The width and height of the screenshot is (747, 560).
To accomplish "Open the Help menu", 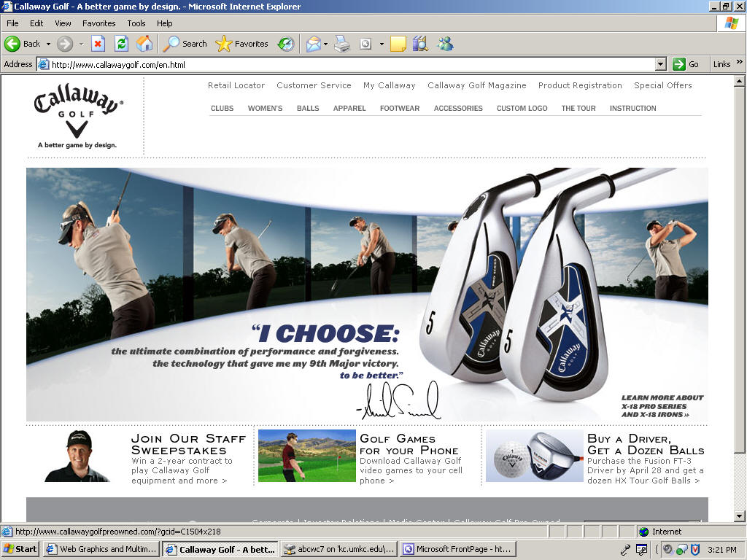I will [x=164, y=23].
